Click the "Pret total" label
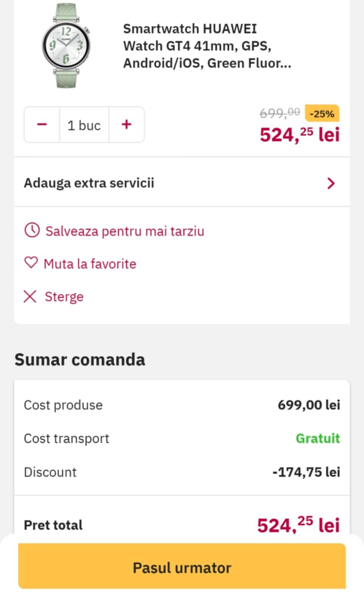Screen dimensions: 364x595 [x=53, y=525]
